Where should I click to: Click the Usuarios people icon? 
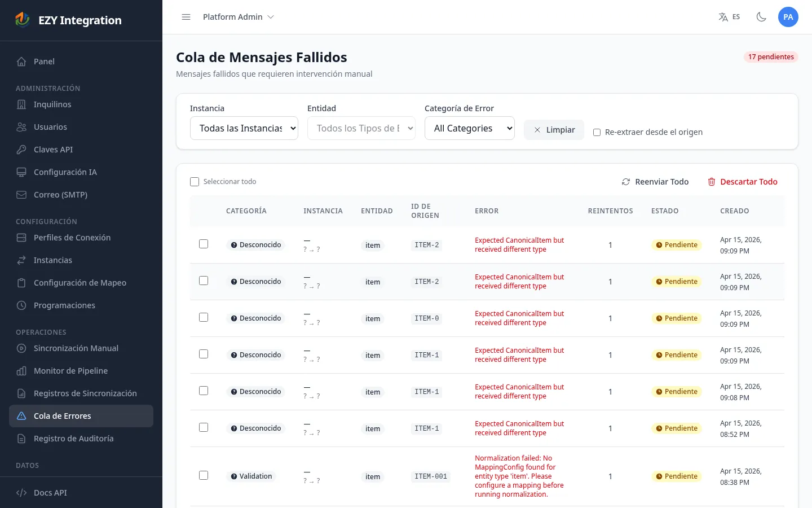tap(21, 127)
